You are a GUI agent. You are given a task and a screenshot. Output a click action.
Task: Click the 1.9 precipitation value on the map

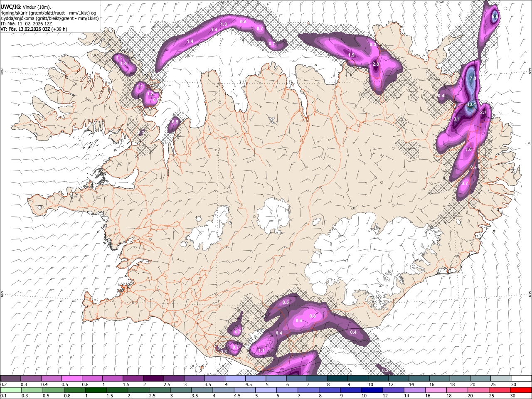(x=351, y=55)
